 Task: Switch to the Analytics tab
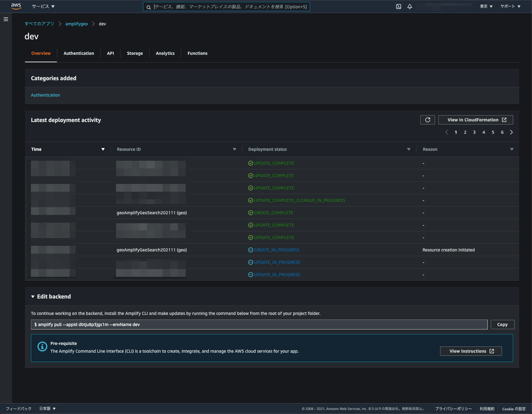coord(165,53)
